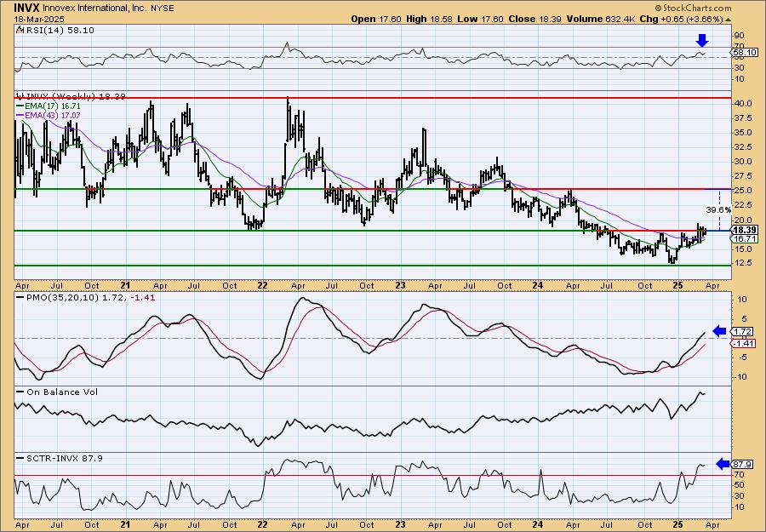Click the 87.9 SCTR value tag on axis
The image size is (766, 532).
click(742, 464)
